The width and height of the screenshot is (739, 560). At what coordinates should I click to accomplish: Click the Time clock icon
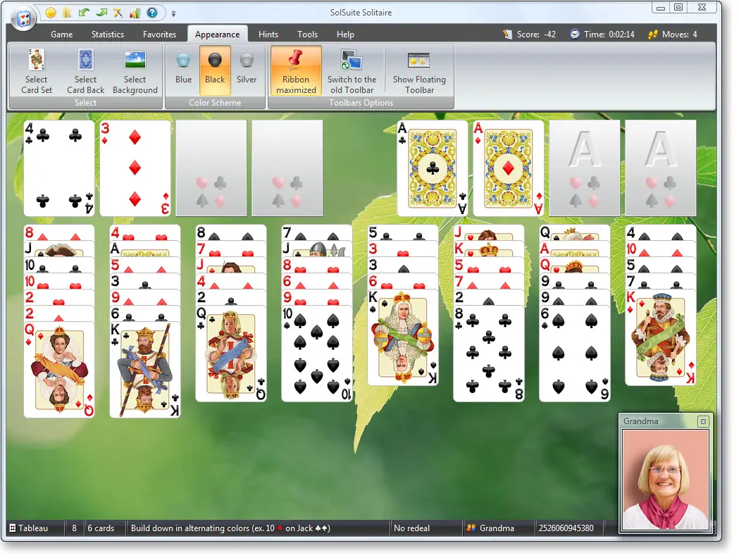[x=574, y=35]
